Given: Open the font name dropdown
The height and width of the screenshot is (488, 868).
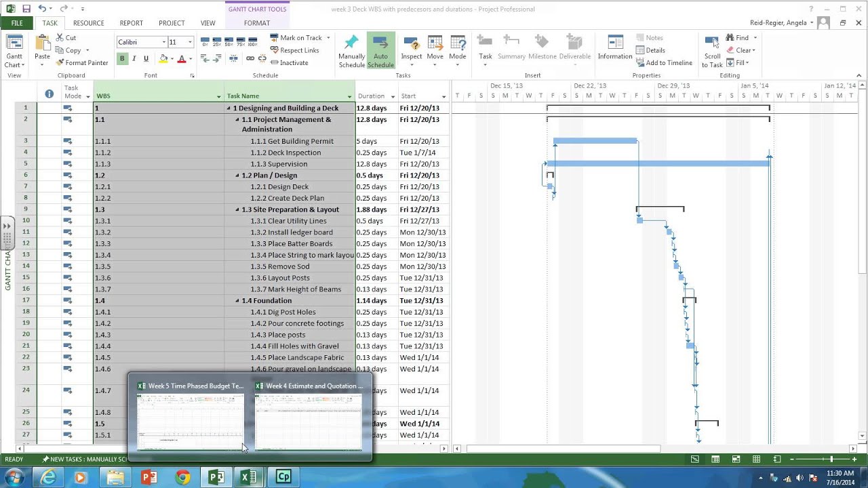Looking at the screenshot, I should [x=163, y=42].
